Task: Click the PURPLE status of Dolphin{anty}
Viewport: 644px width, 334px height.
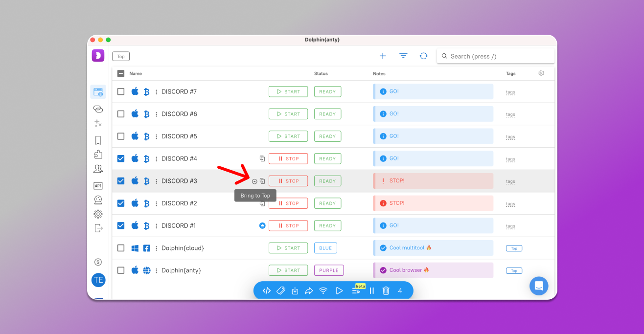Action: 329,270
